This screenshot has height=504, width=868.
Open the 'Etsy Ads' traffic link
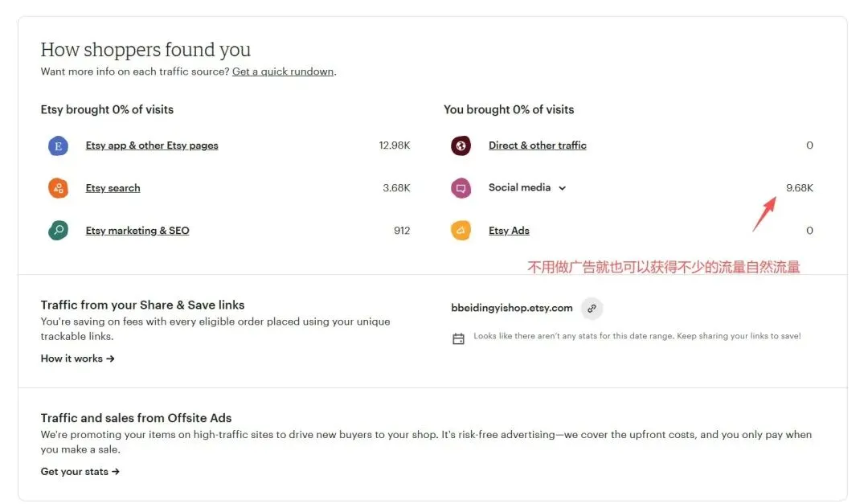pyautogui.click(x=509, y=231)
